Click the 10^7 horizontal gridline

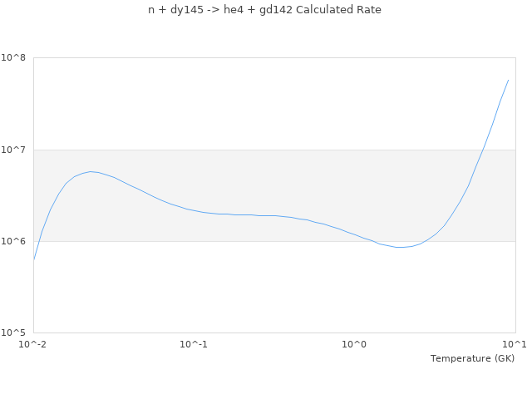pos(249,150)
